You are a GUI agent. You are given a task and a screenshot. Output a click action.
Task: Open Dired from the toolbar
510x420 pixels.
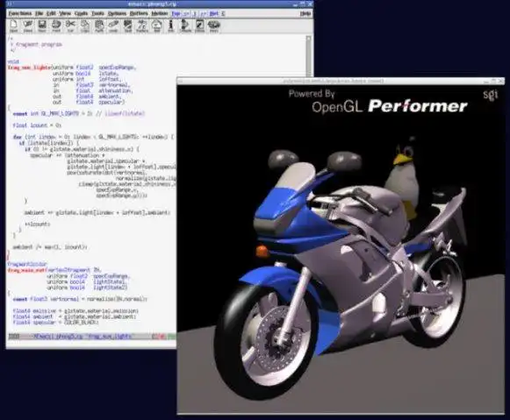coord(28,26)
